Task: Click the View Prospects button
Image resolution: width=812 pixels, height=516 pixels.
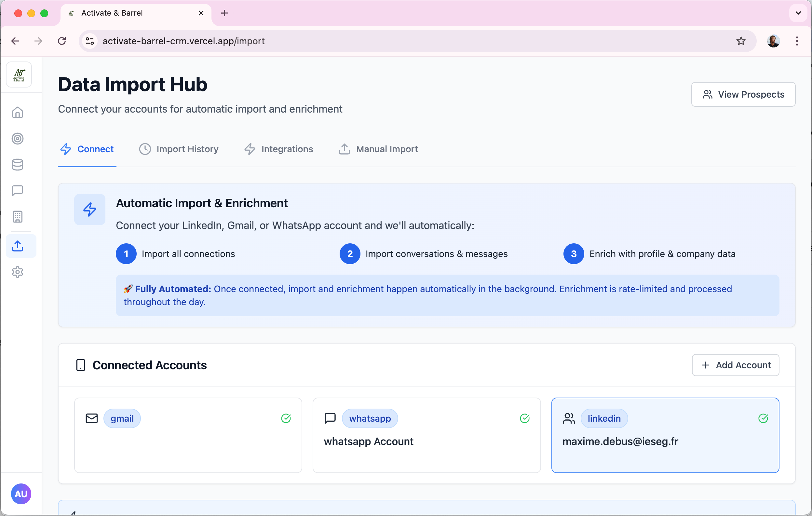Action: [743, 94]
